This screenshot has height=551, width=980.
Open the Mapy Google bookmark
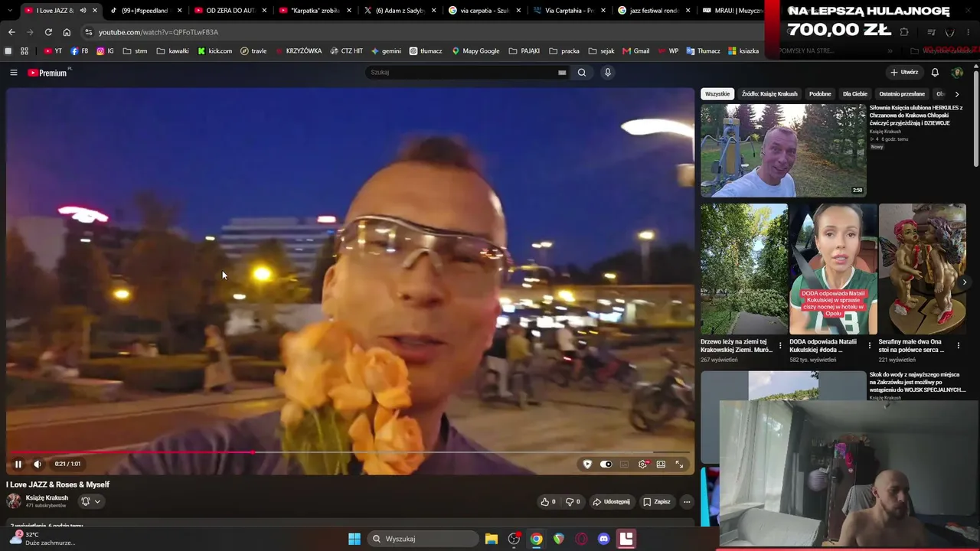point(475,51)
